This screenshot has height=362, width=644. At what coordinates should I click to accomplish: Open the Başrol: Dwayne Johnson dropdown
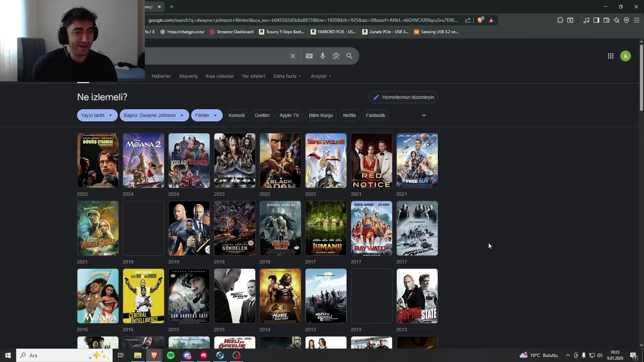[154, 115]
